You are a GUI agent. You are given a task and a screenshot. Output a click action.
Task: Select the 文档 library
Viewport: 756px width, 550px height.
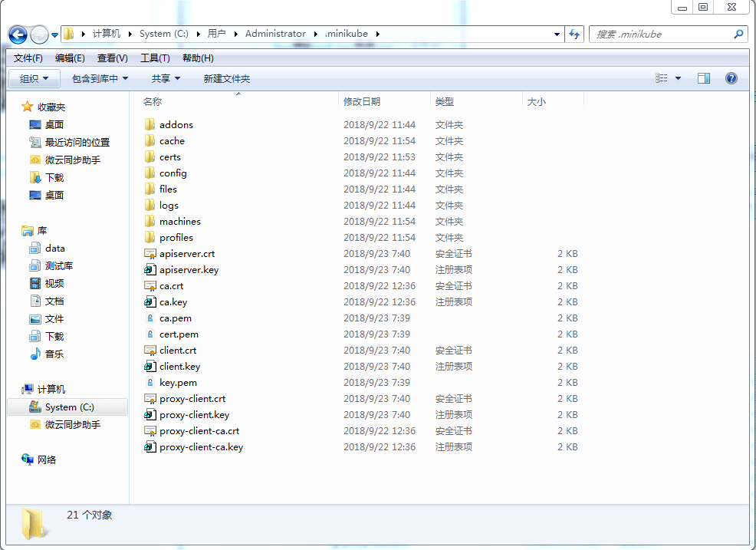[x=54, y=301]
